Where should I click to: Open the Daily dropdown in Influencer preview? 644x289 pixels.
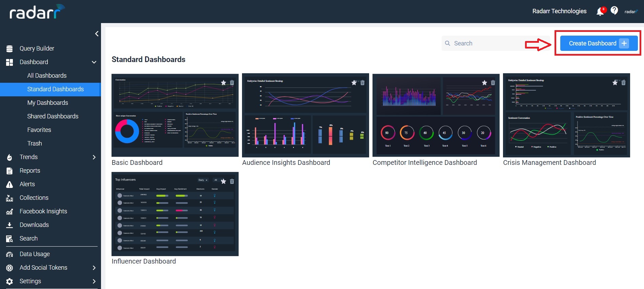[203, 180]
